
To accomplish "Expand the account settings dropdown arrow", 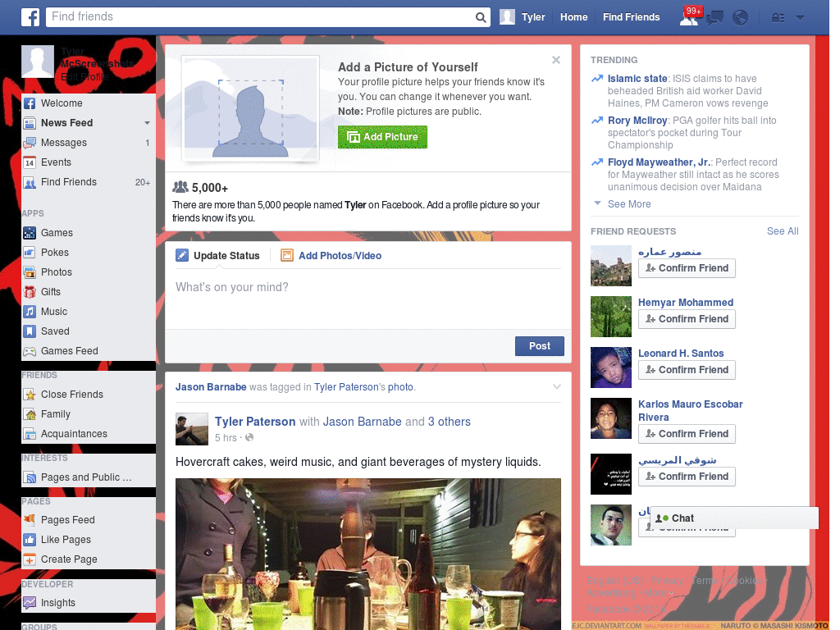I will click(x=800, y=17).
